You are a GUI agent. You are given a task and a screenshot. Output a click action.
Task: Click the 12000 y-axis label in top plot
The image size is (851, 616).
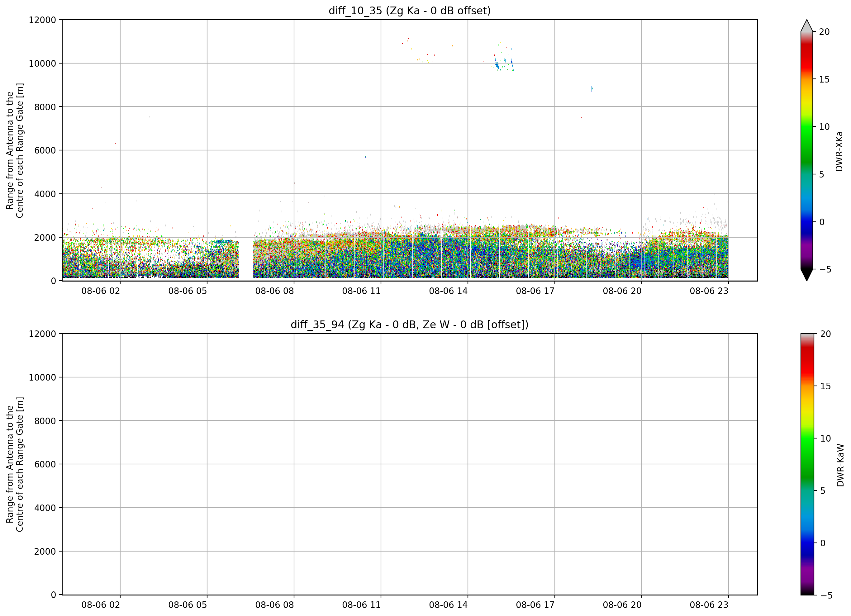42,20
